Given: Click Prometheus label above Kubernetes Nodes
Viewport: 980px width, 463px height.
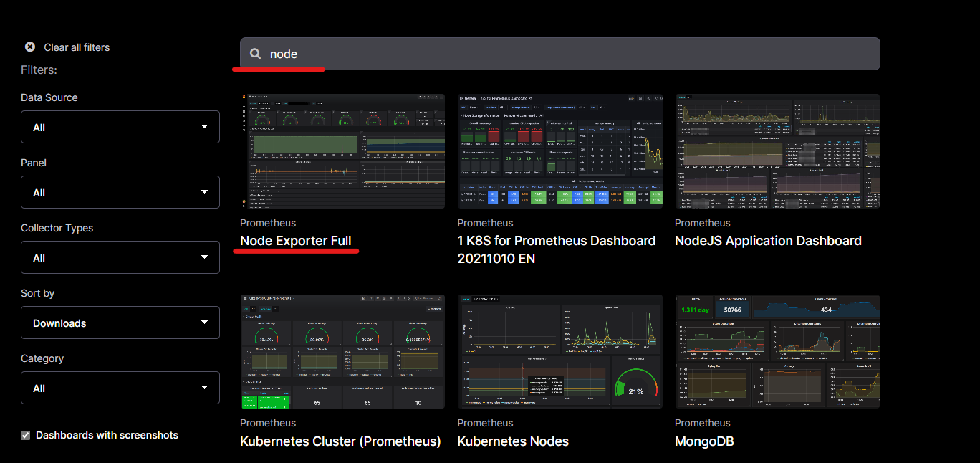Looking at the screenshot, I should (x=486, y=423).
